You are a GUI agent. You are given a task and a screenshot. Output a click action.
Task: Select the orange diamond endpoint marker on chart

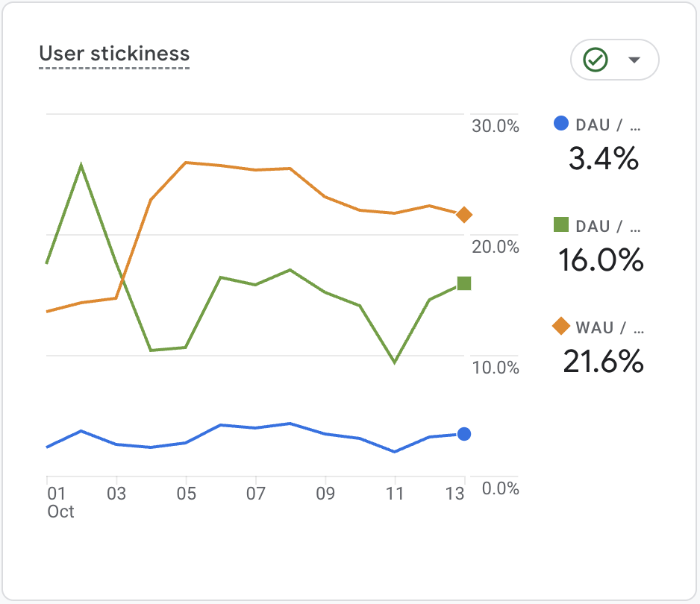[x=463, y=215]
